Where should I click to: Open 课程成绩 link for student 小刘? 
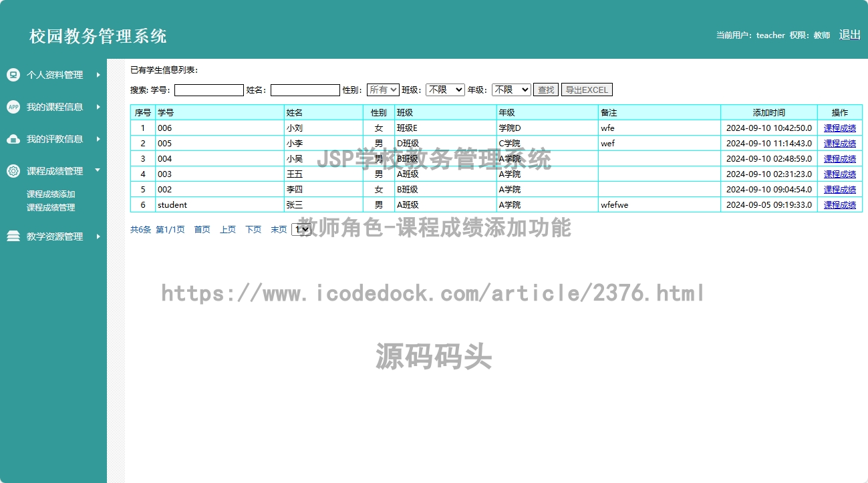(x=840, y=128)
